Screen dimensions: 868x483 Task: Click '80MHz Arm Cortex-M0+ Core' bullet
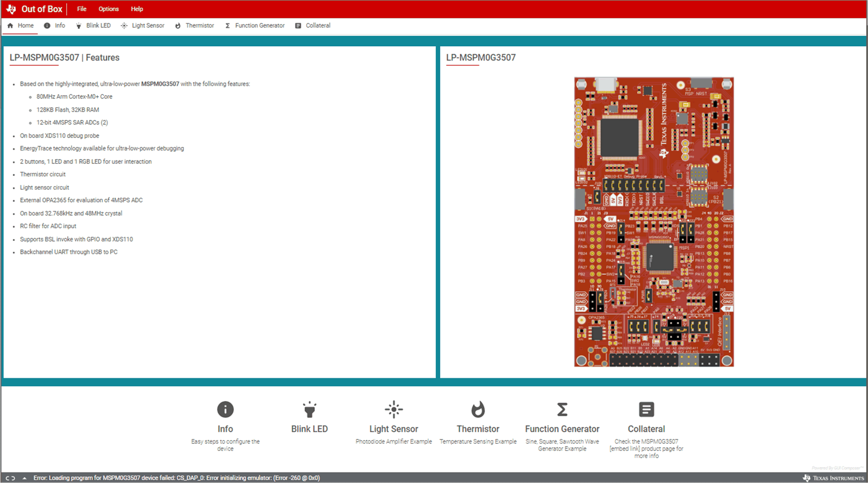pos(74,97)
